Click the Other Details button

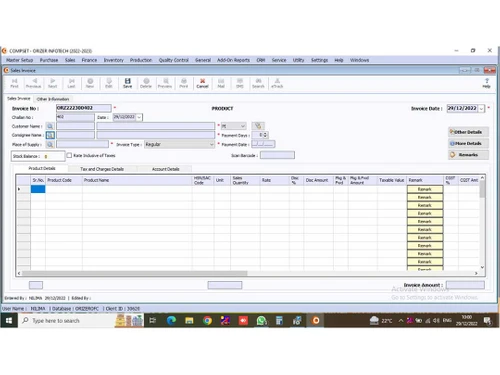(468, 132)
